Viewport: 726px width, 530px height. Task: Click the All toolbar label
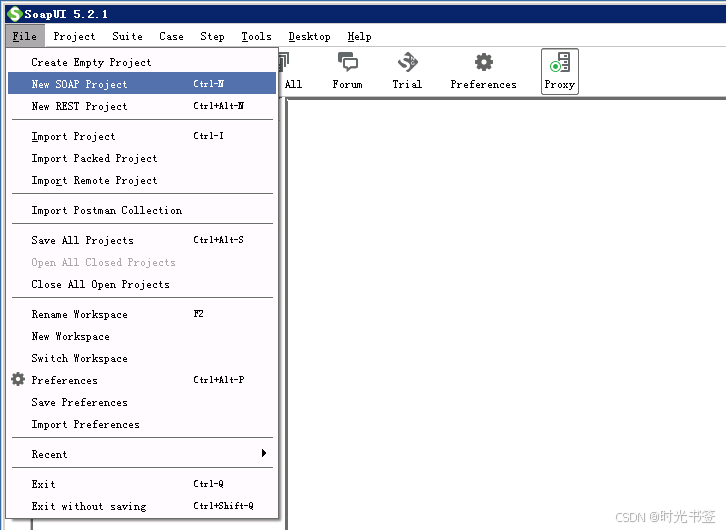click(294, 84)
